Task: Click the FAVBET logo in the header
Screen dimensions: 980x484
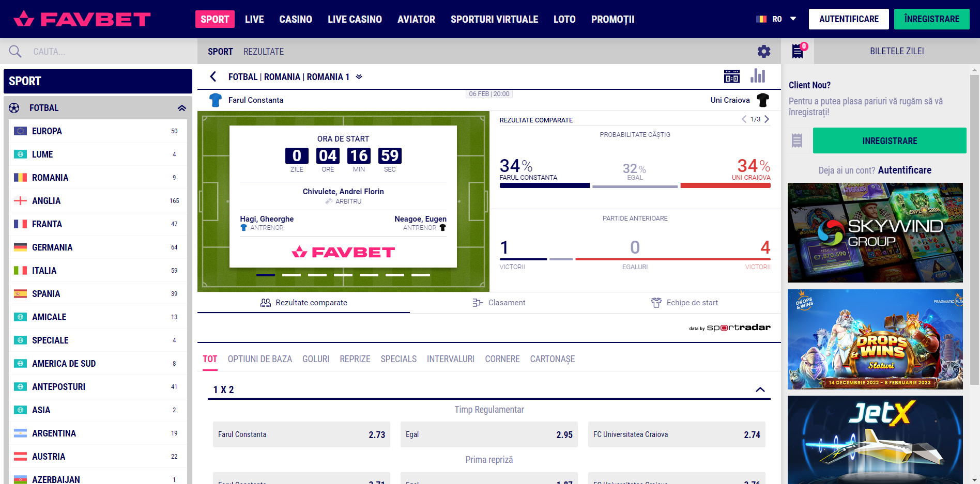Action: [x=82, y=19]
